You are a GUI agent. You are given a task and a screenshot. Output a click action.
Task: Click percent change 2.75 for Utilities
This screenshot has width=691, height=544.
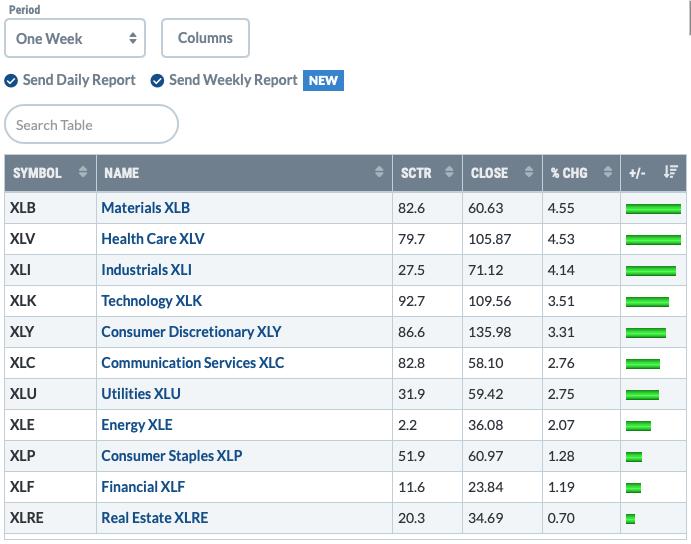(x=561, y=394)
